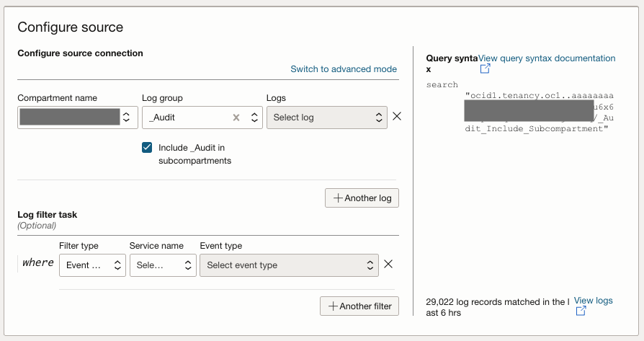Clear the _Audit log group selection
The height and width of the screenshot is (341, 644).
point(236,118)
